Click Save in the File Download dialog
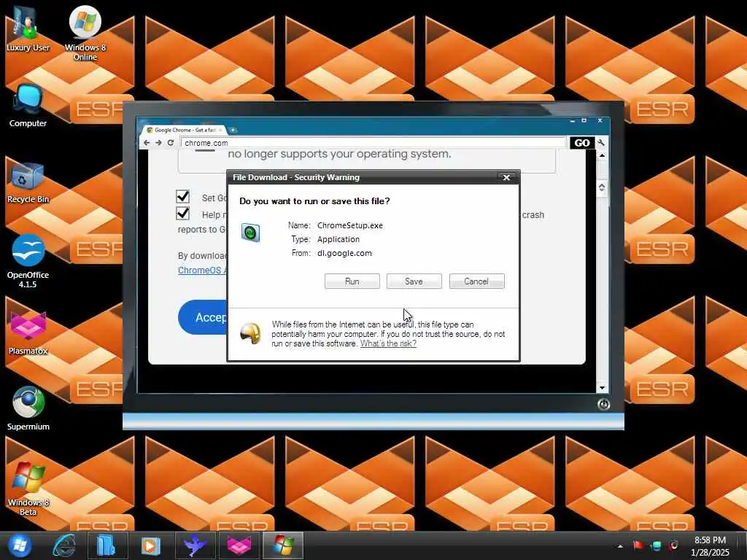Viewport: 747px width, 560px height. pos(414,281)
